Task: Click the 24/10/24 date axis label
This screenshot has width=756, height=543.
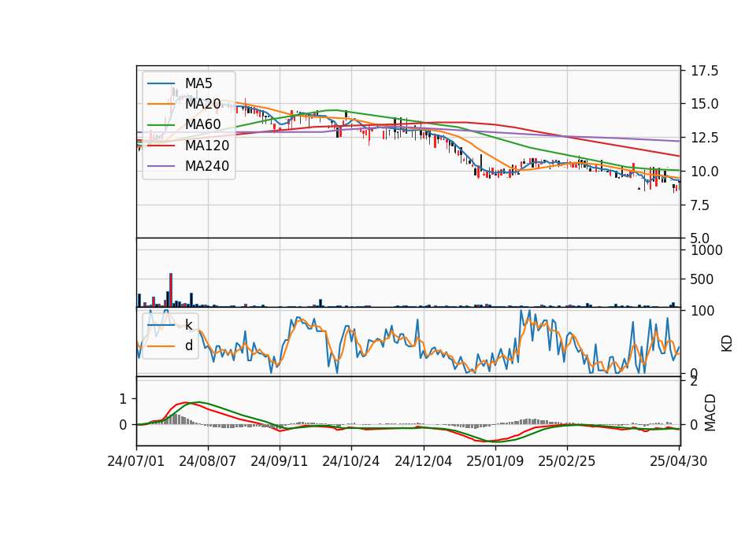Action: click(x=351, y=461)
